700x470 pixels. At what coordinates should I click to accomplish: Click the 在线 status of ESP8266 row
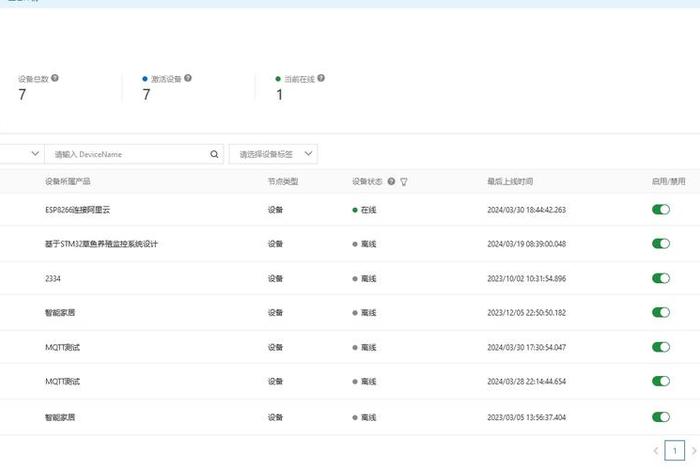pos(365,210)
